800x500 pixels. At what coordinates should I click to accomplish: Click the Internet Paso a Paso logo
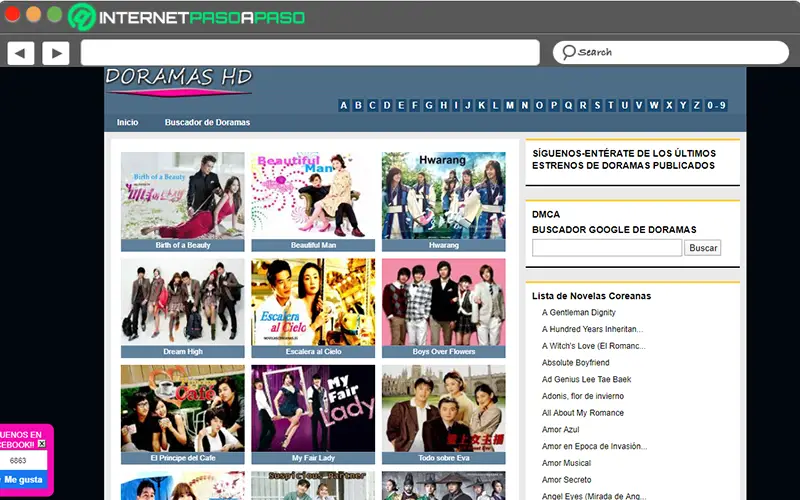point(187,17)
